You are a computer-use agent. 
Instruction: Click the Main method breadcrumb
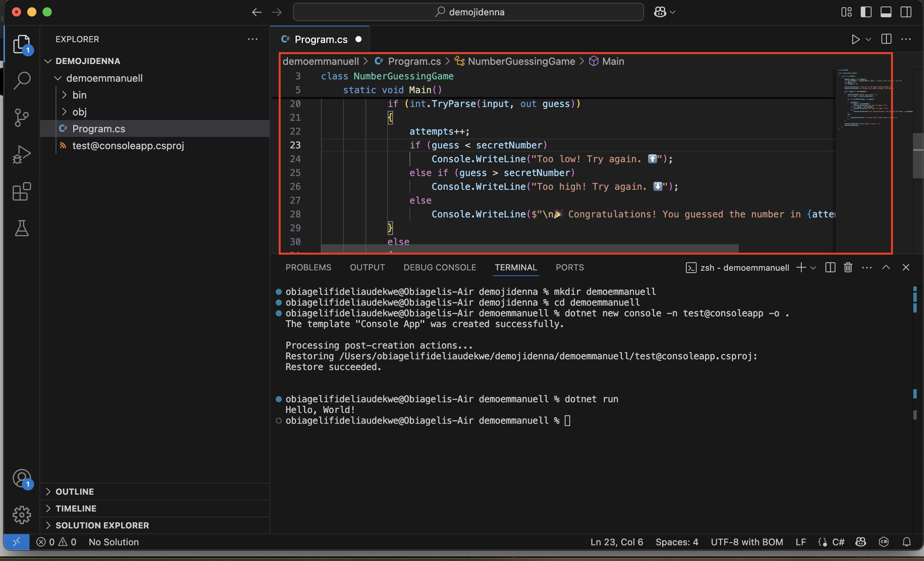point(607,61)
